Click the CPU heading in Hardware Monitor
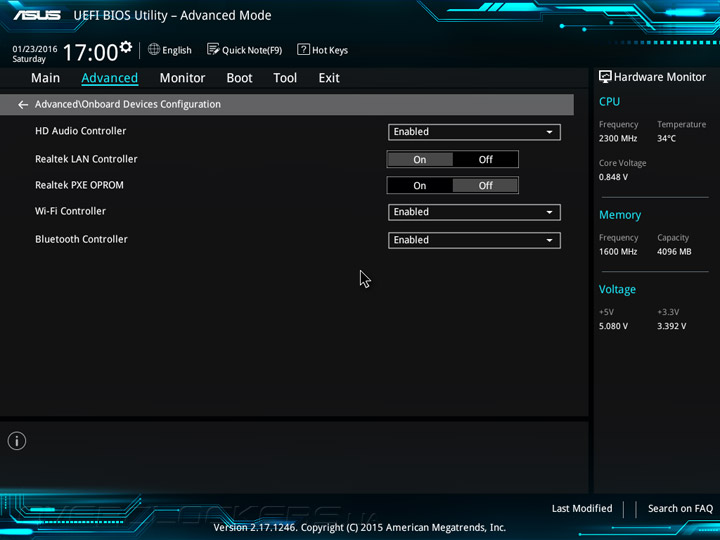This screenshot has width=720, height=540. (609, 101)
